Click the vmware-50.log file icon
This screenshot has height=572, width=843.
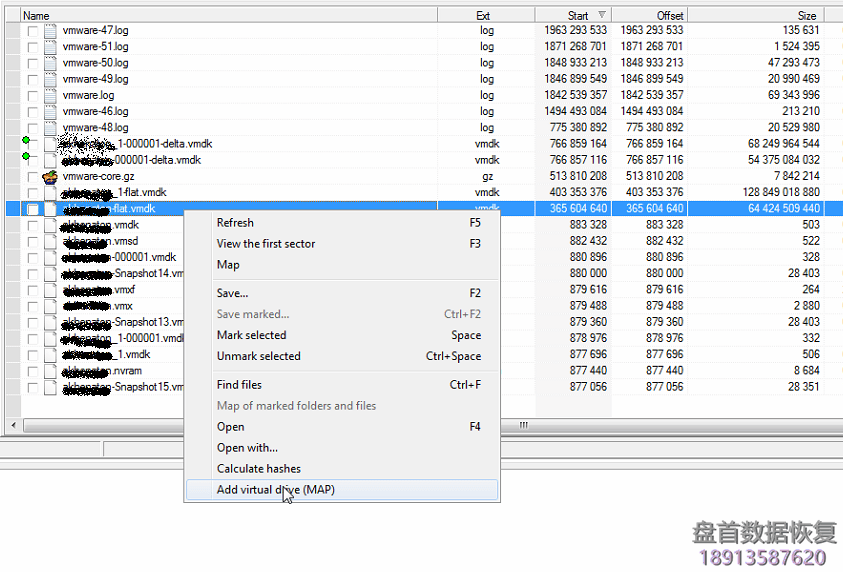coord(50,63)
